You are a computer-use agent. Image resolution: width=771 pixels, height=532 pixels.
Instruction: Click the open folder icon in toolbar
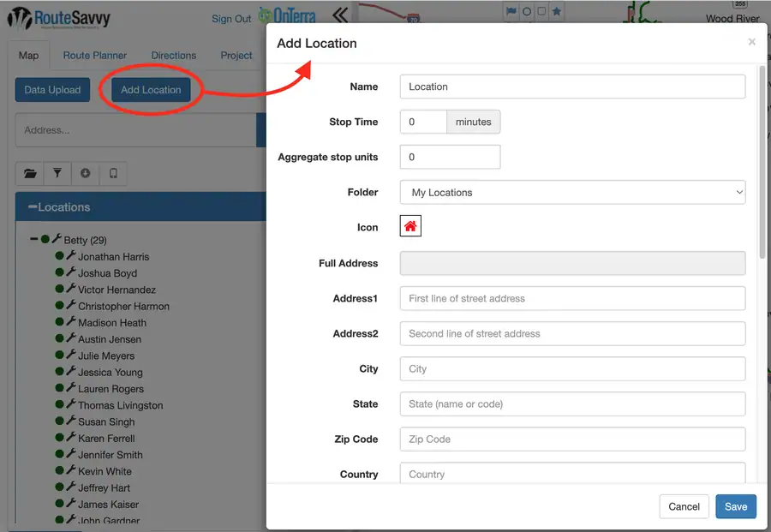[30, 173]
